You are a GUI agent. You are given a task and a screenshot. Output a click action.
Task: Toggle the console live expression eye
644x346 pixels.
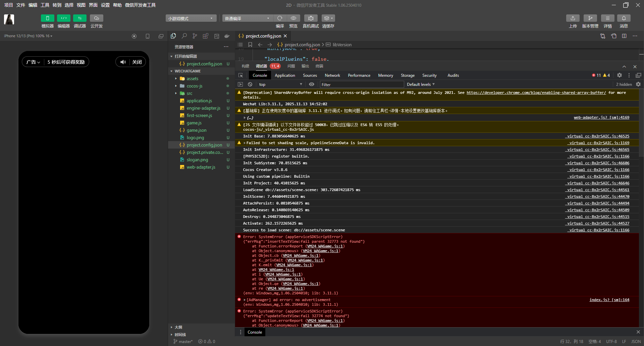(312, 84)
